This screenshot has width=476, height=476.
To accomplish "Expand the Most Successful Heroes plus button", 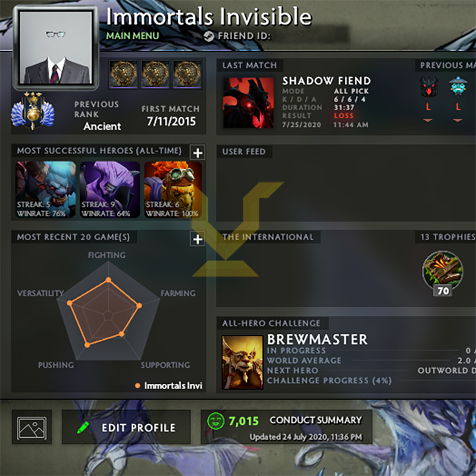I will click(198, 152).
